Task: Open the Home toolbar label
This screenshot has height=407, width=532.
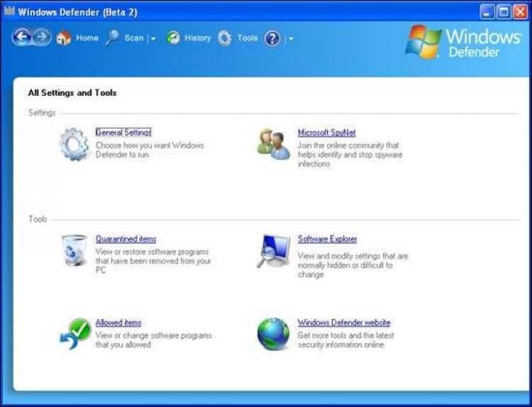Action: (x=87, y=38)
